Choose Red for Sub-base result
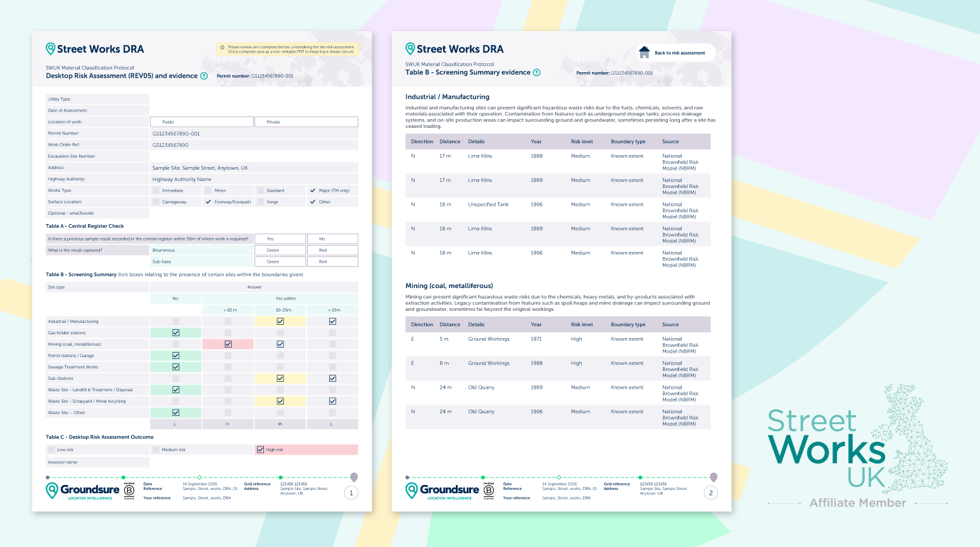 click(x=332, y=261)
